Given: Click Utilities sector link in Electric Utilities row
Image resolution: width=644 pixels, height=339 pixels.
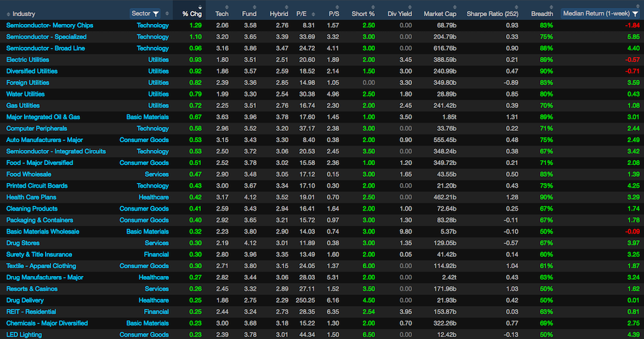Looking at the screenshot, I should 158,60.
